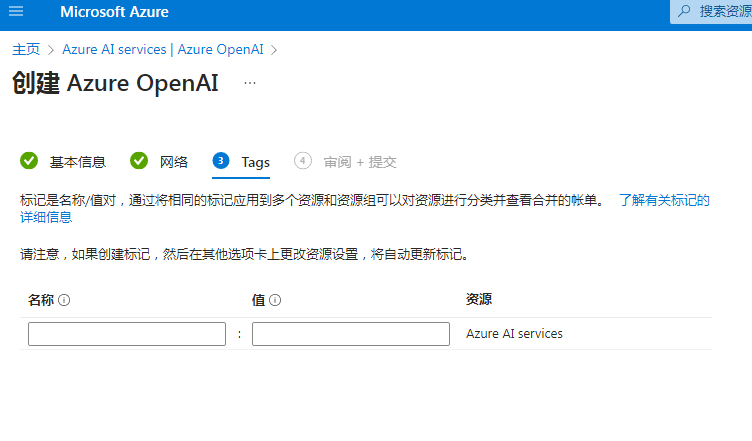The image size is (752, 441).
Task: Go to 主页 breadcrumb link
Action: pyautogui.click(x=26, y=49)
